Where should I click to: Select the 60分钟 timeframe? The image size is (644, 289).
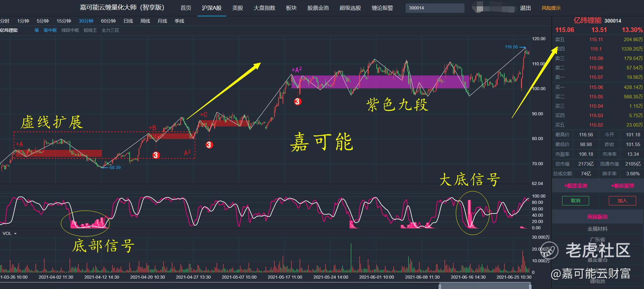[108, 21]
